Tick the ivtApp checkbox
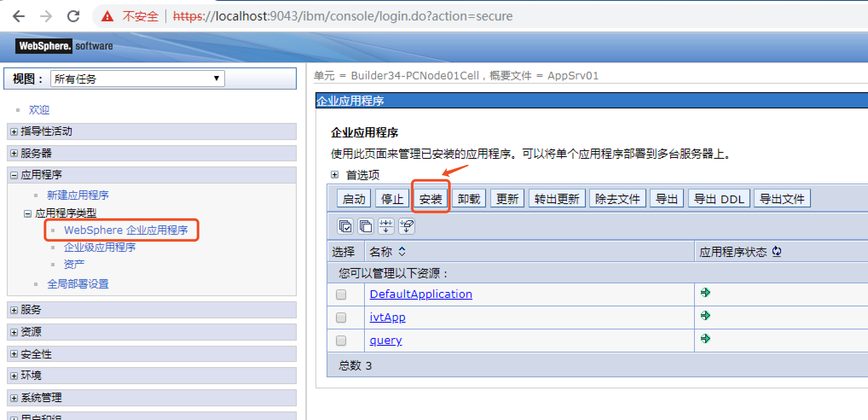868x420 pixels. (x=341, y=318)
